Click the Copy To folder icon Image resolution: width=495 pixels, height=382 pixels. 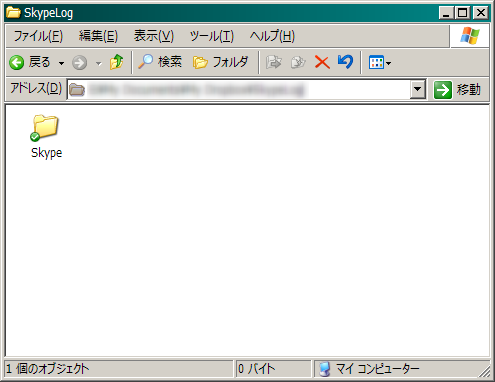pos(298,62)
